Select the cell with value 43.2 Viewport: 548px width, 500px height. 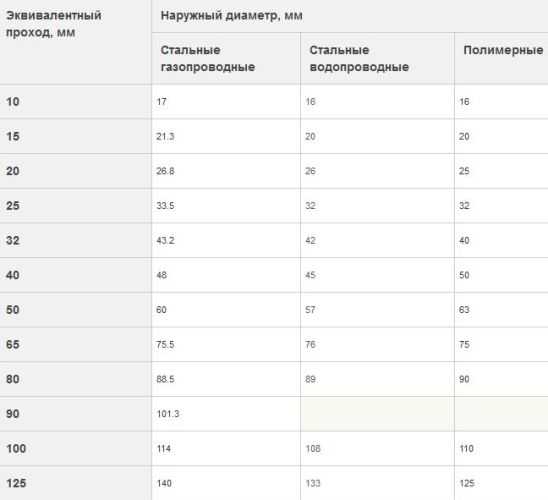pos(226,240)
